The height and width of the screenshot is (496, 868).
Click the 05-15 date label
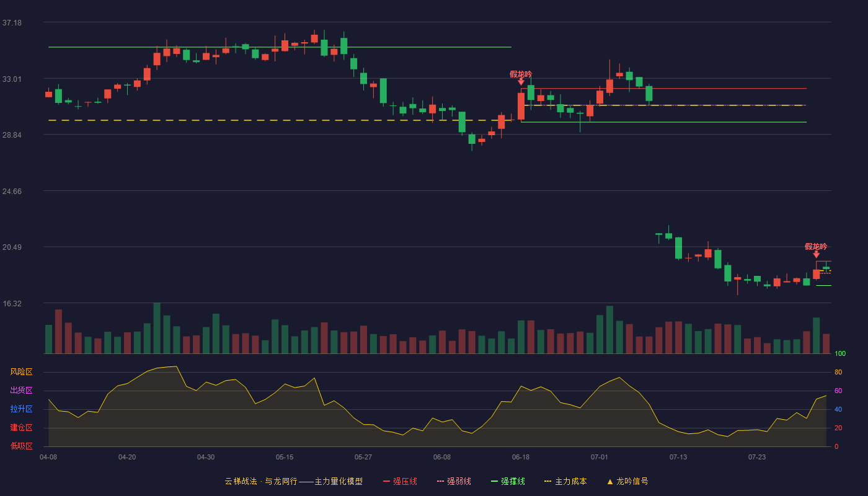(x=285, y=457)
